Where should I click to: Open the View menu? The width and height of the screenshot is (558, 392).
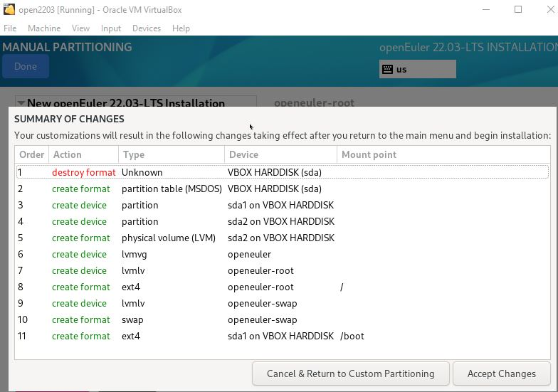point(81,28)
